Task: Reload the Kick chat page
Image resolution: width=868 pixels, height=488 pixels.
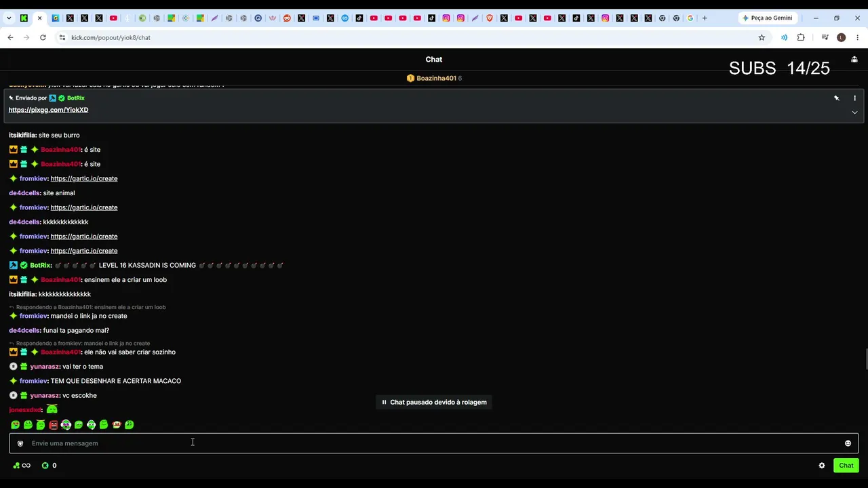Action: coord(43,37)
